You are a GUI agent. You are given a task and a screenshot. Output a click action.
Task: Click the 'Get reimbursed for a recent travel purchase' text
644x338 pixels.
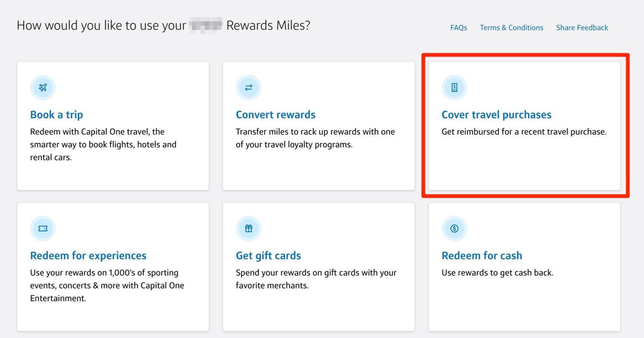524,132
